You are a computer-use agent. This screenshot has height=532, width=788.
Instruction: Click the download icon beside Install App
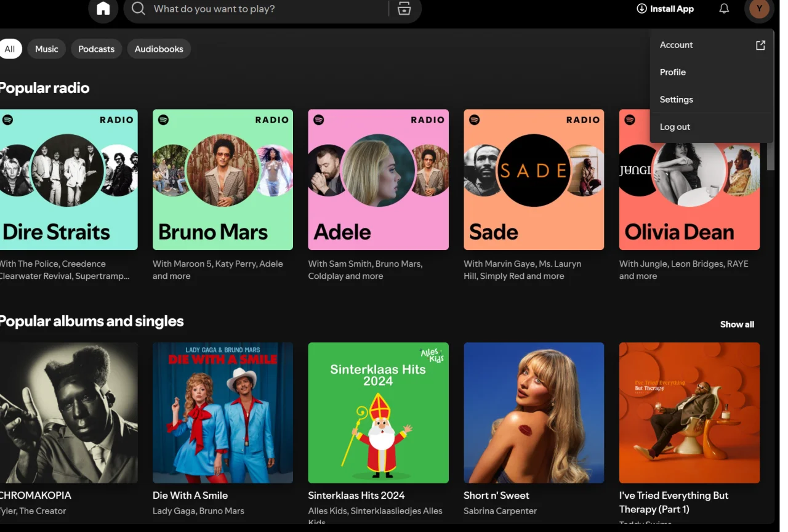pos(641,9)
